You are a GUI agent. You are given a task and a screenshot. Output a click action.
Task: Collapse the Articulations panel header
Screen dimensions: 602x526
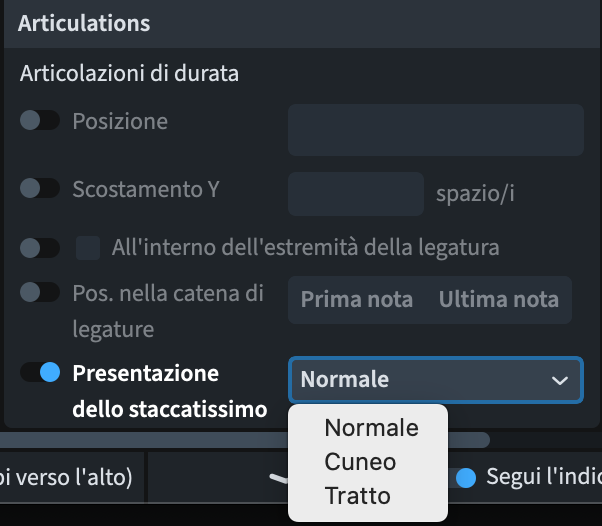coord(301,24)
